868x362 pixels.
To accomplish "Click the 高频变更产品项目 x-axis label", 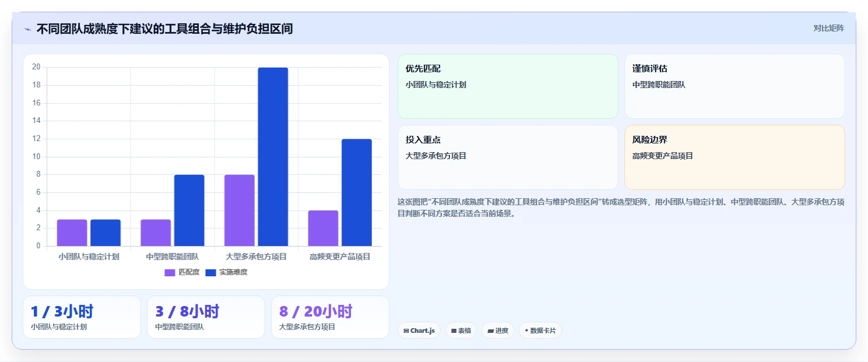I will pyautogui.click(x=340, y=256).
